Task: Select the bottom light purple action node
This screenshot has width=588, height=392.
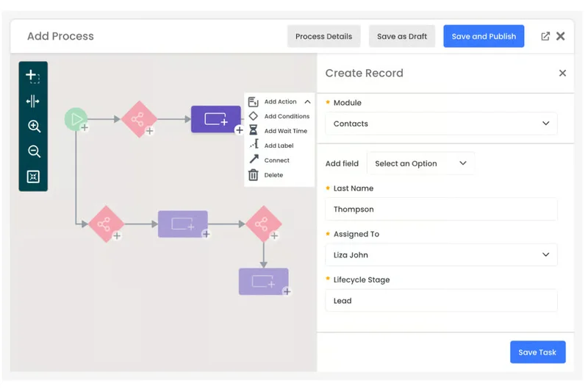Action: click(264, 282)
